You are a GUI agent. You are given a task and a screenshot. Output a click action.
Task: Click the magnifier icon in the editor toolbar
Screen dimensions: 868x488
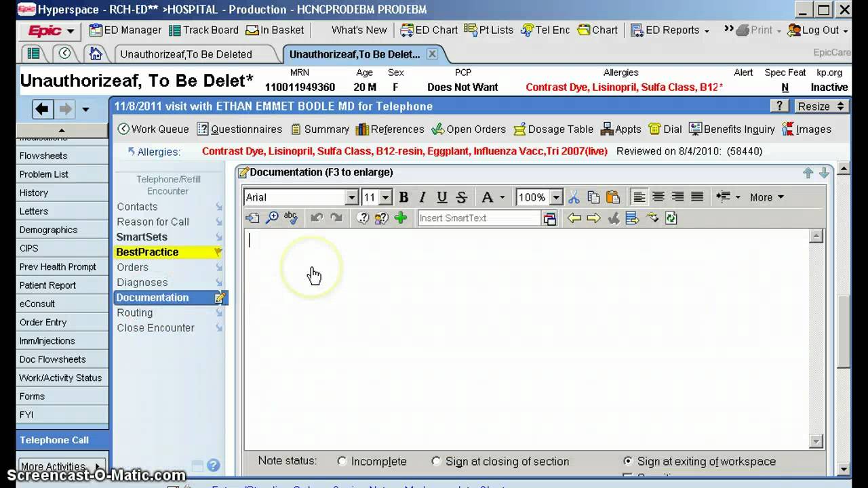(272, 218)
